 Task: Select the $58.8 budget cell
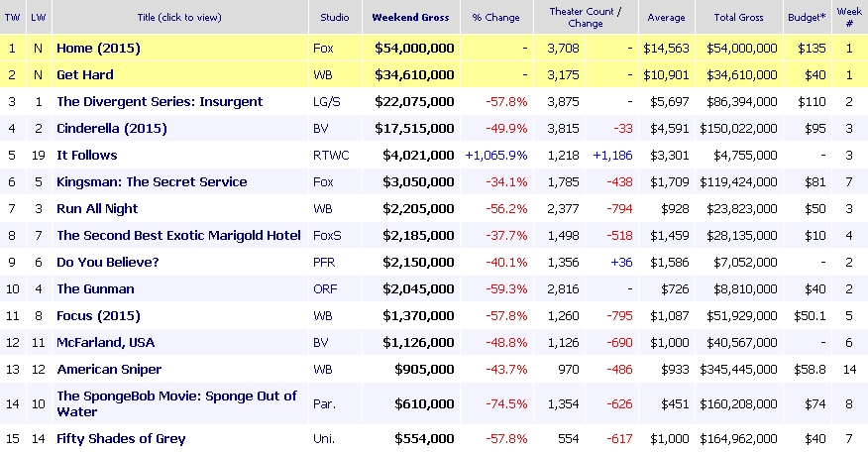tap(810, 370)
